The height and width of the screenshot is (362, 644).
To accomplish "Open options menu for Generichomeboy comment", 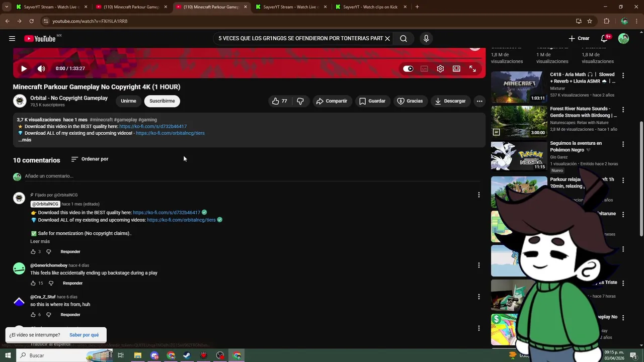I will [479, 265].
